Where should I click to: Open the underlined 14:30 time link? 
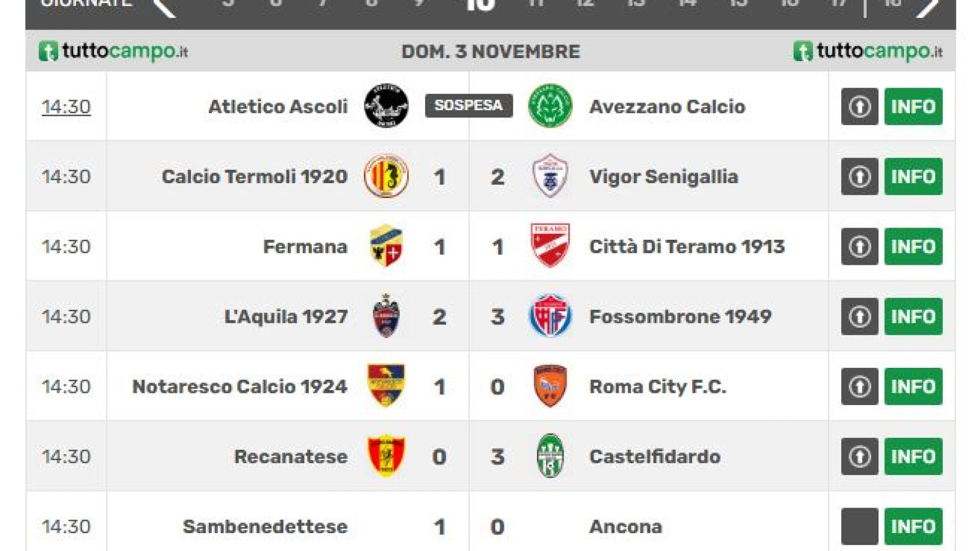click(66, 107)
